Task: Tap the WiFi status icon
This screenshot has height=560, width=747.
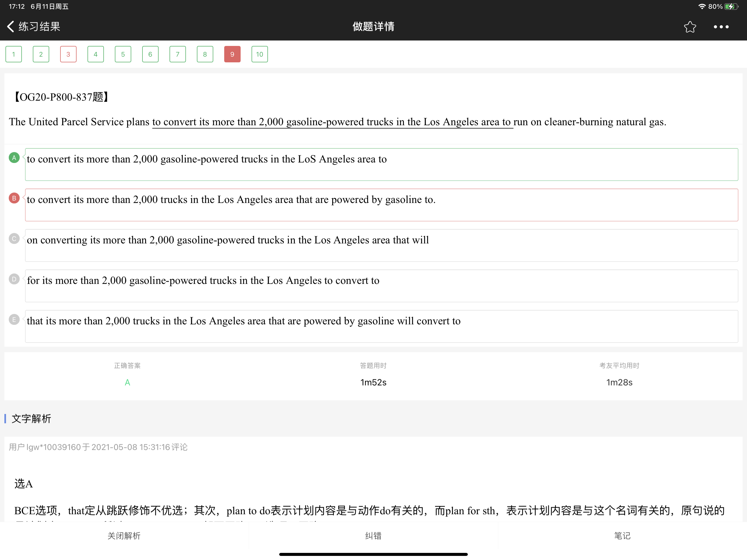Action: [702, 6]
